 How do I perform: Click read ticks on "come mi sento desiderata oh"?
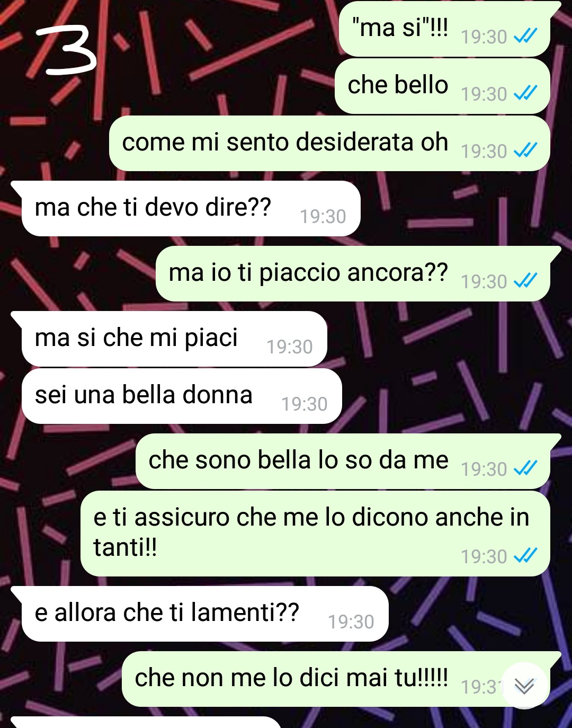(x=525, y=151)
